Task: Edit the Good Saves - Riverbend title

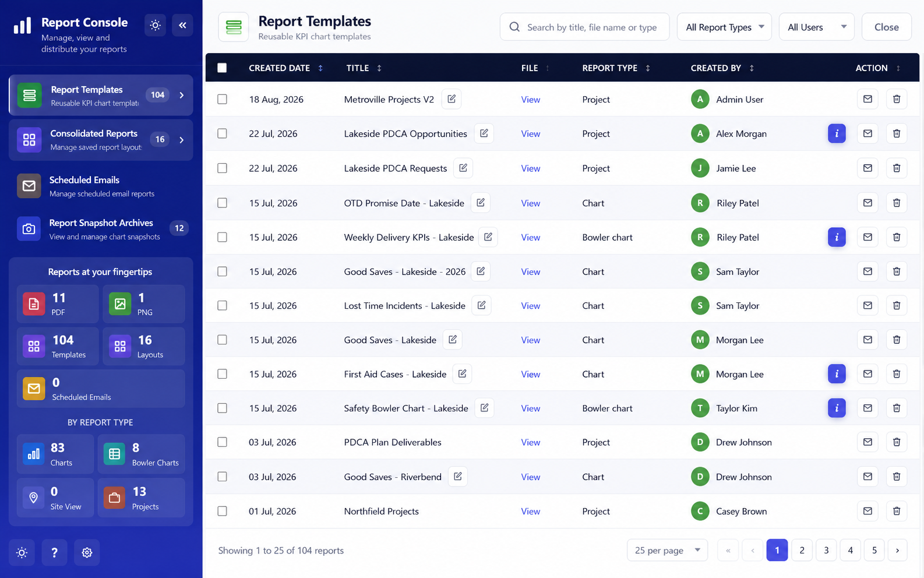Action: tap(458, 477)
